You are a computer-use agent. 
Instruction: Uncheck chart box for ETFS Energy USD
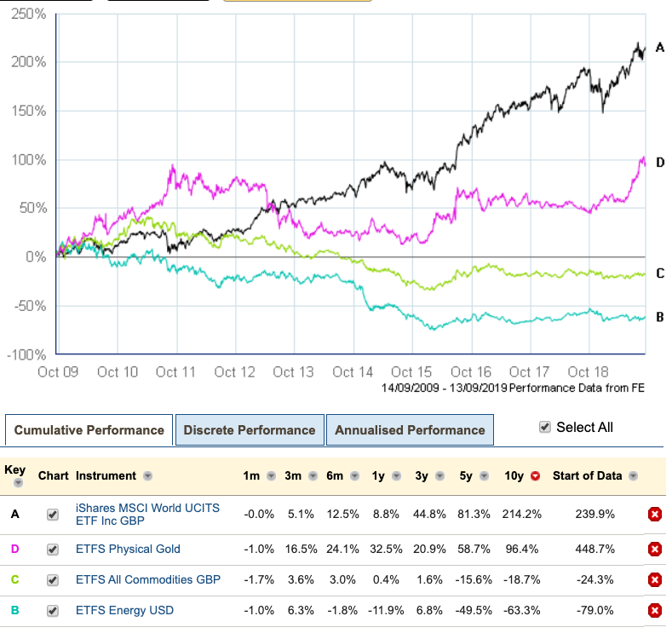click(x=53, y=611)
